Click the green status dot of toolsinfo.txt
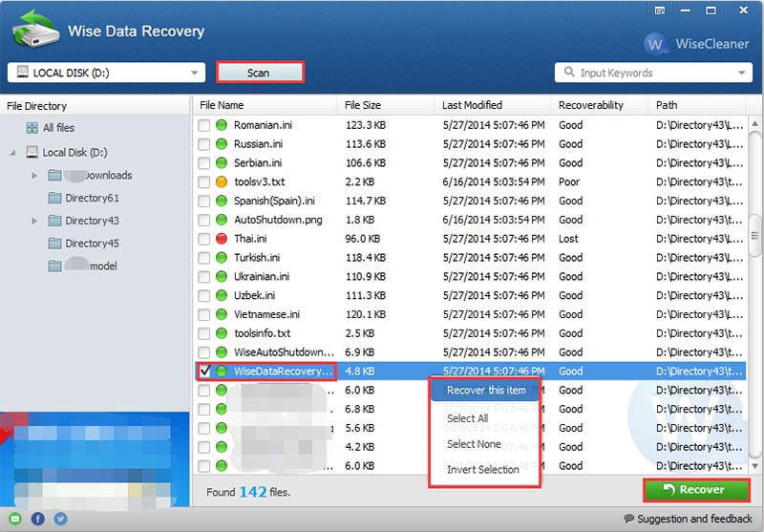 [x=222, y=333]
